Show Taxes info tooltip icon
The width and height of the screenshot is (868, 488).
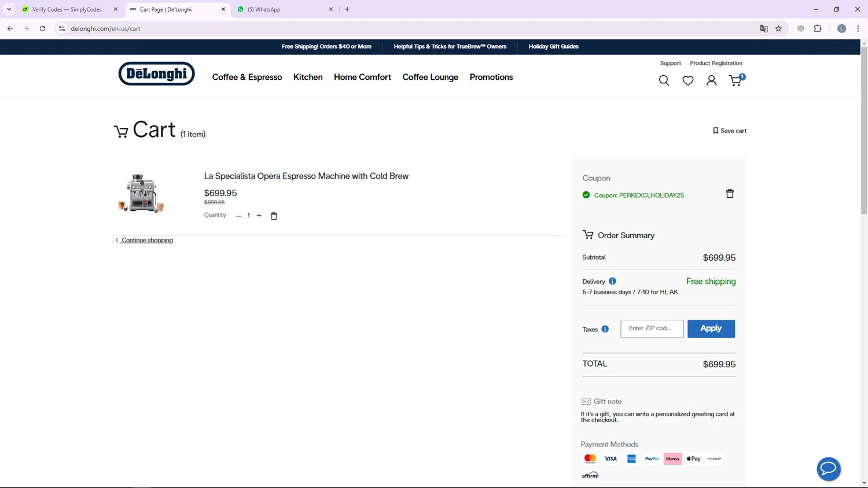[x=605, y=329]
